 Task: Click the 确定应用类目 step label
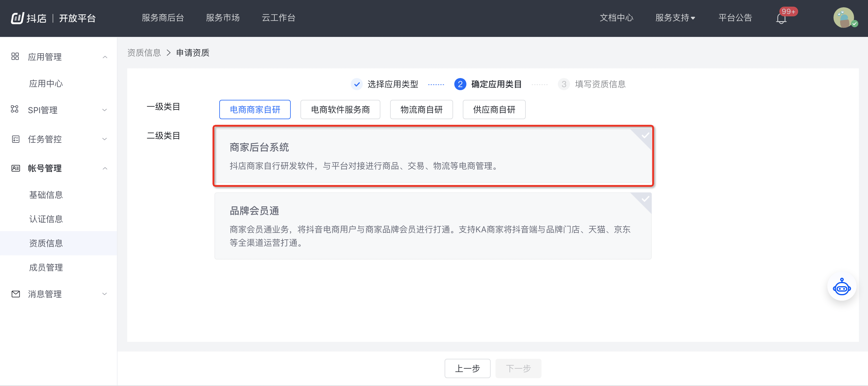(496, 84)
